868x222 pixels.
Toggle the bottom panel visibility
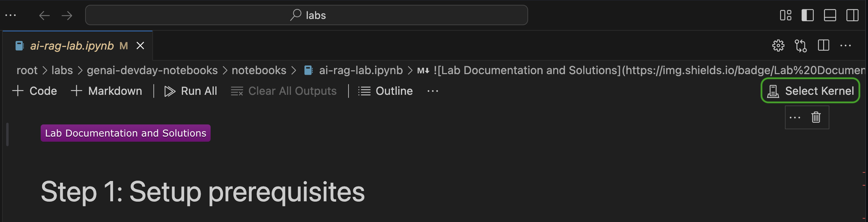point(830,15)
